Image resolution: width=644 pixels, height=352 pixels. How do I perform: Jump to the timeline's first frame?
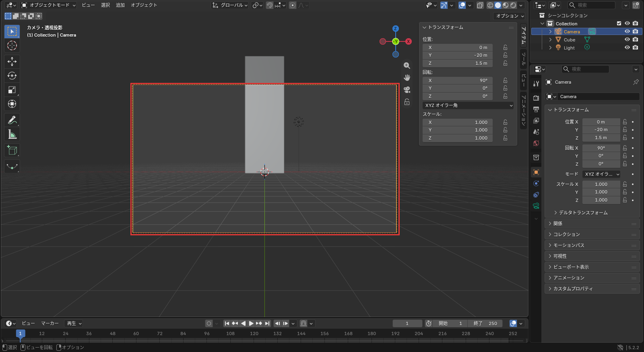coord(227,323)
